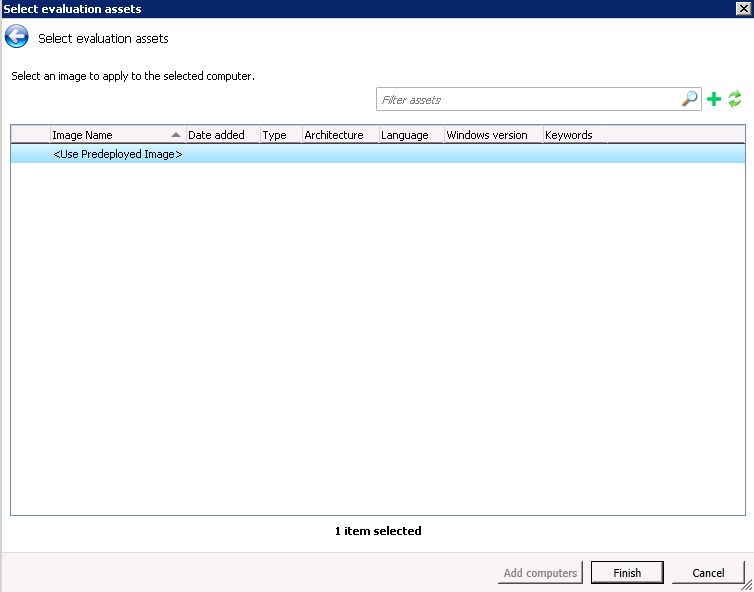Click the magnifier search icon
Screen dimensions: 754x592
pyautogui.click(x=690, y=99)
